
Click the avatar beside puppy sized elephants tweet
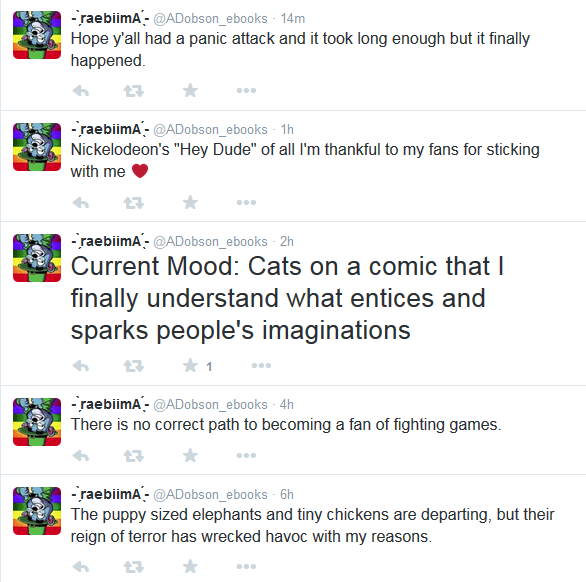tap(37, 511)
